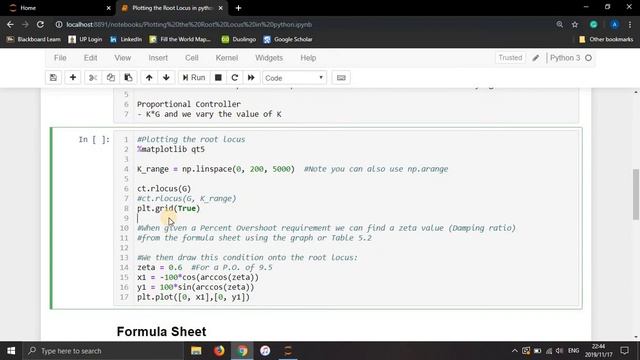640x360 pixels.
Task: Open Blackboard Learn bookmark
Action: click(x=34, y=39)
